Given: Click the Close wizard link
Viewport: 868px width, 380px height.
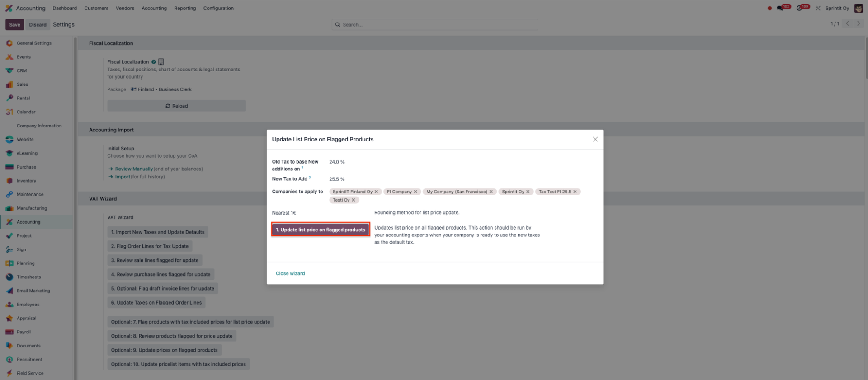Looking at the screenshot, I should pos(290,273).
